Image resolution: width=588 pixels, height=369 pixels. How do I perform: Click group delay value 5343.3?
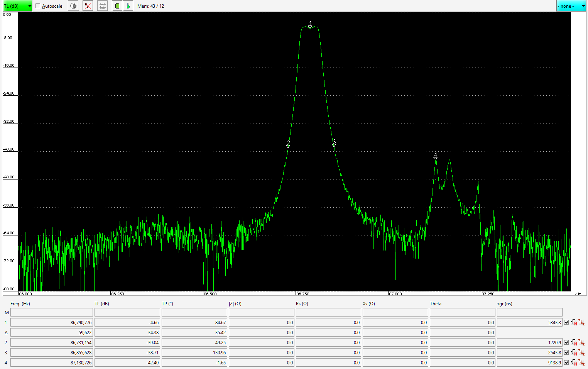coord(530,322)
